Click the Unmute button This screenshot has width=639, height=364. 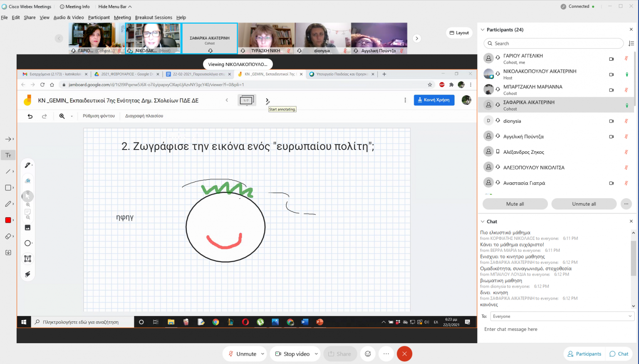[x=242, y=354]
